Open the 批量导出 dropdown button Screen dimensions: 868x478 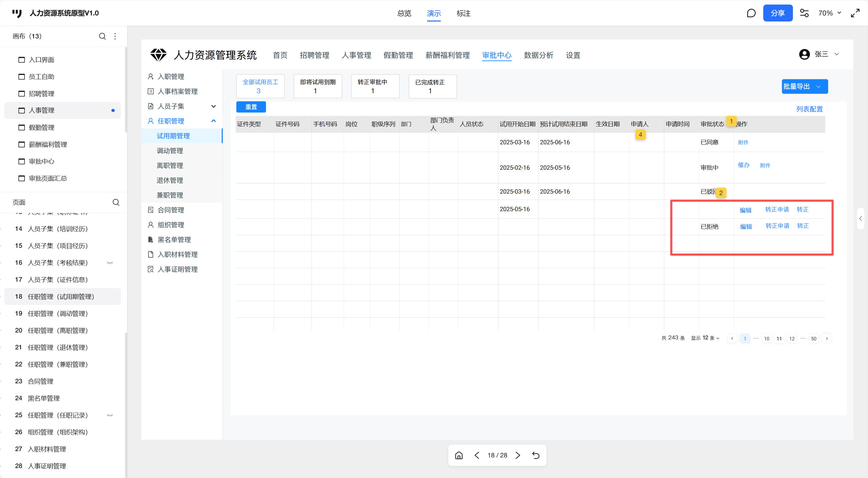[804, 87]
